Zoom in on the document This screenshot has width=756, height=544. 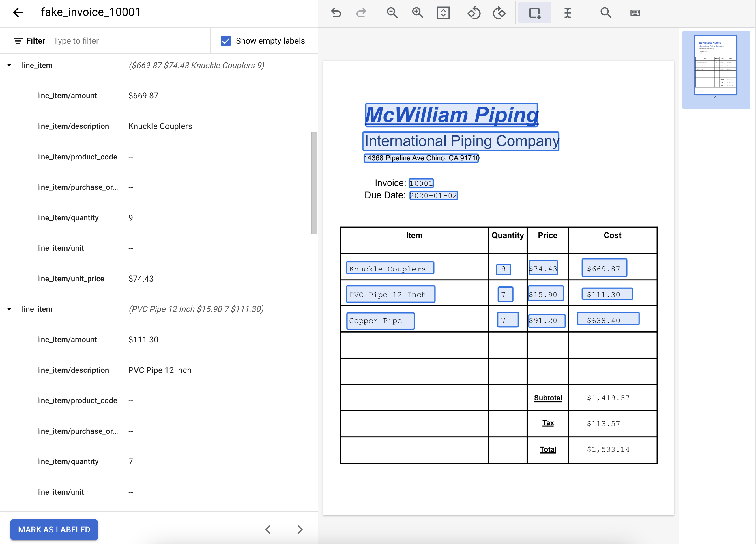417,13
